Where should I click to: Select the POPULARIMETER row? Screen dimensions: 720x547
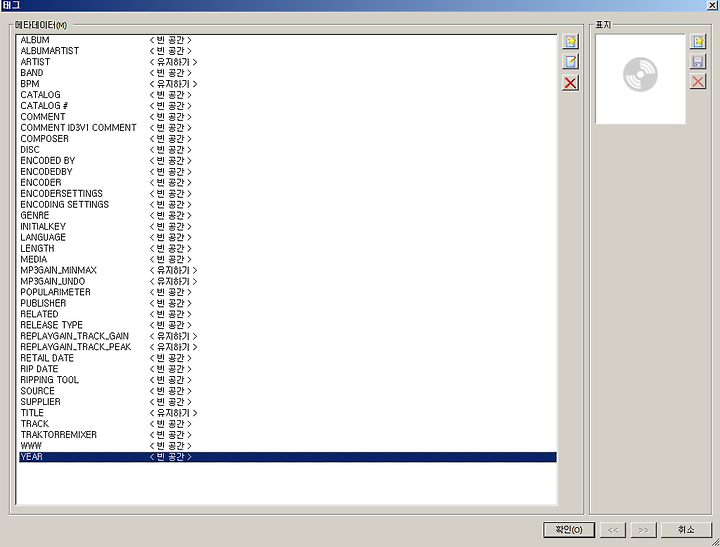(x=288, y=292)
